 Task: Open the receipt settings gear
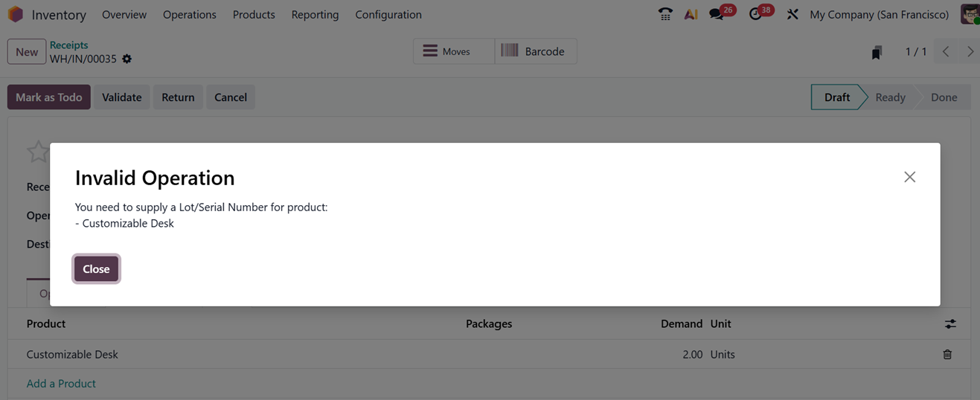[x=127, y=59]
